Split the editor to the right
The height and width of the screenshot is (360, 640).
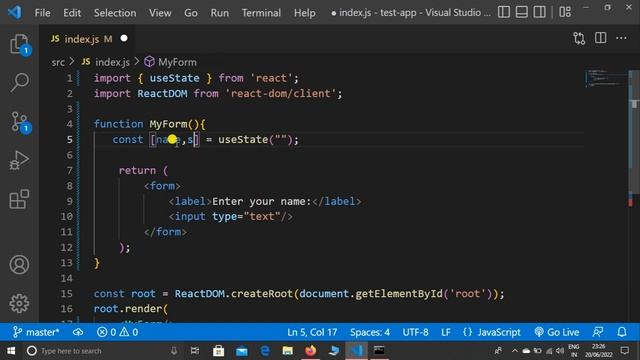point(600,38)
